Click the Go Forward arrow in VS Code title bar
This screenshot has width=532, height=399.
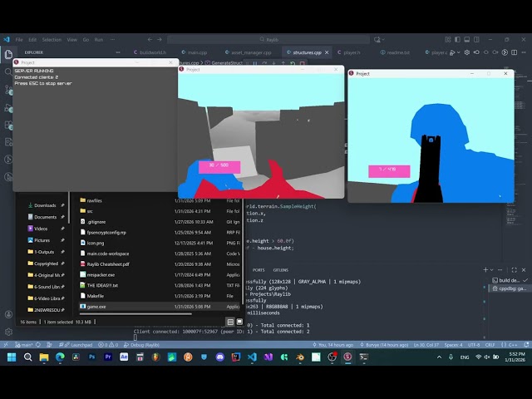(x=160, y=40)
